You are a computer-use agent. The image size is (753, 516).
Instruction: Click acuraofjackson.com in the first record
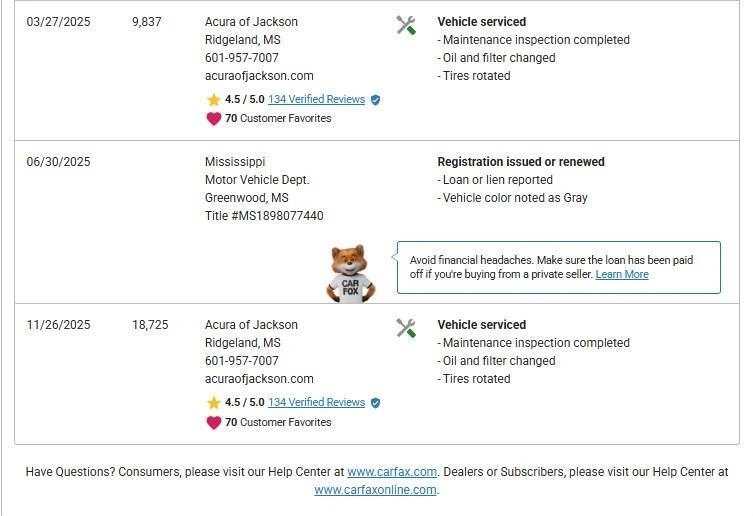coord(259,76)
